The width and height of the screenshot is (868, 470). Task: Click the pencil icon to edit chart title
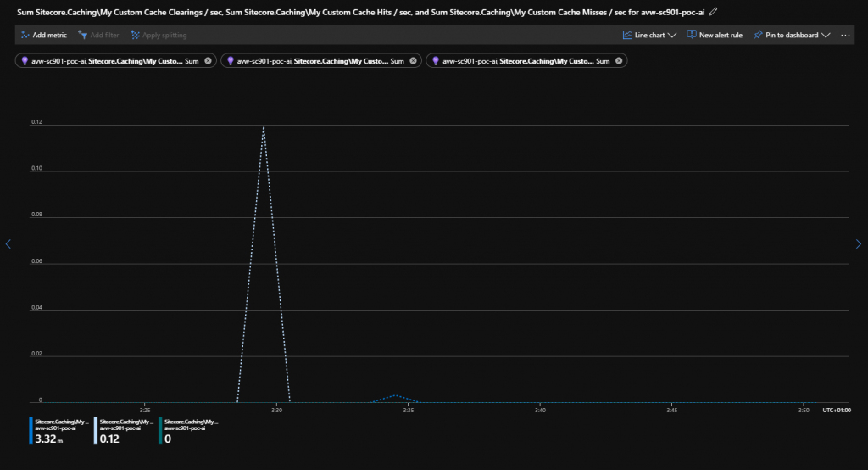click(714, 11)
